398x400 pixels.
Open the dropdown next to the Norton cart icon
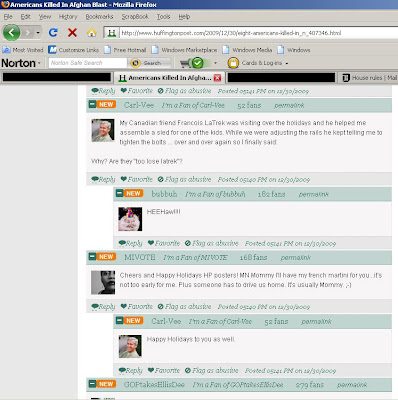(215, 63)
